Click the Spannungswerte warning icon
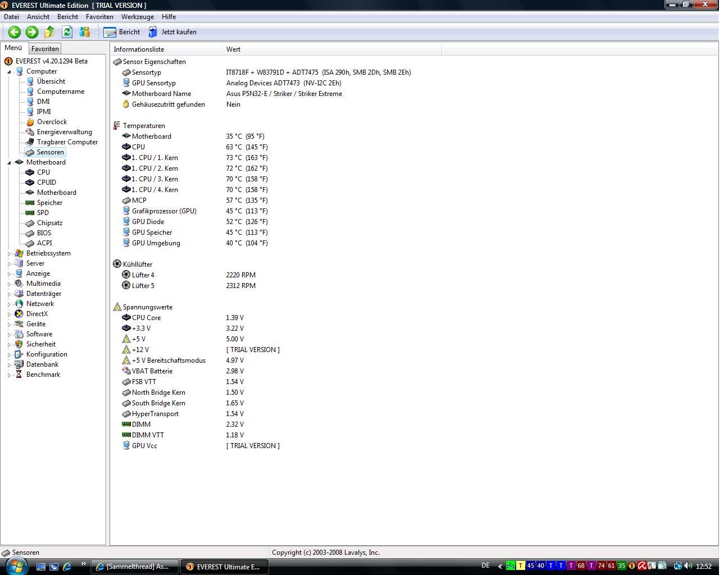The height and width of the screenshot is (575, 728). (x=117, y=307)
